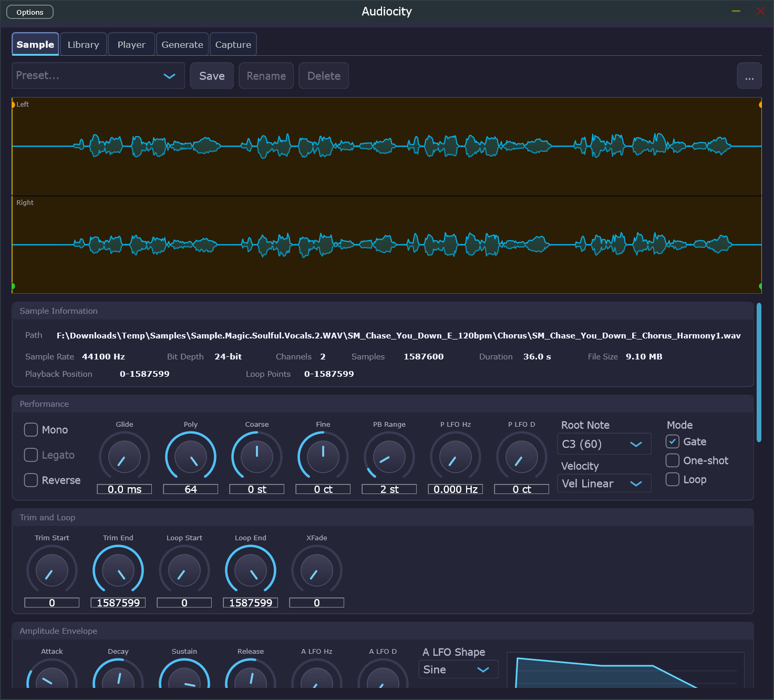
Task: Click the Trim Start knob
Action: tap(52, 570)
